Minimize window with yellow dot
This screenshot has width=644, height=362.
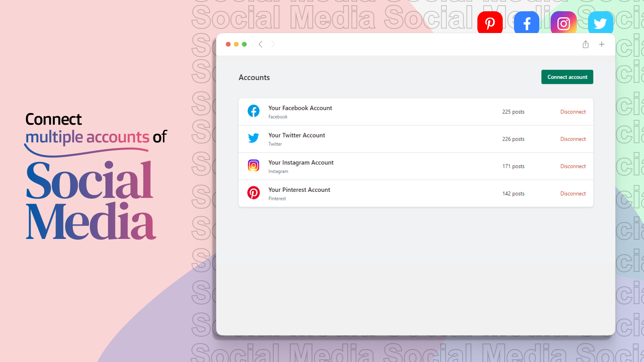pyautogui.click(x=236, y=44)
